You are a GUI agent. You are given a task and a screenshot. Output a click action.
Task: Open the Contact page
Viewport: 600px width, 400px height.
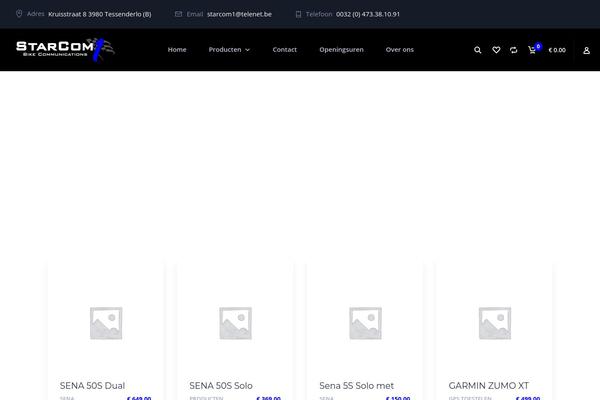point(285,50)
